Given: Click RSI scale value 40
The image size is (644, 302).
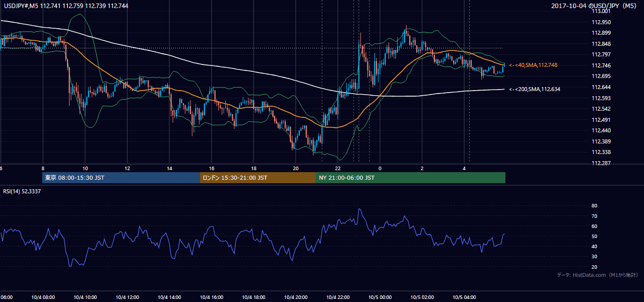Looking at the screenshot, I should point(594,246).
